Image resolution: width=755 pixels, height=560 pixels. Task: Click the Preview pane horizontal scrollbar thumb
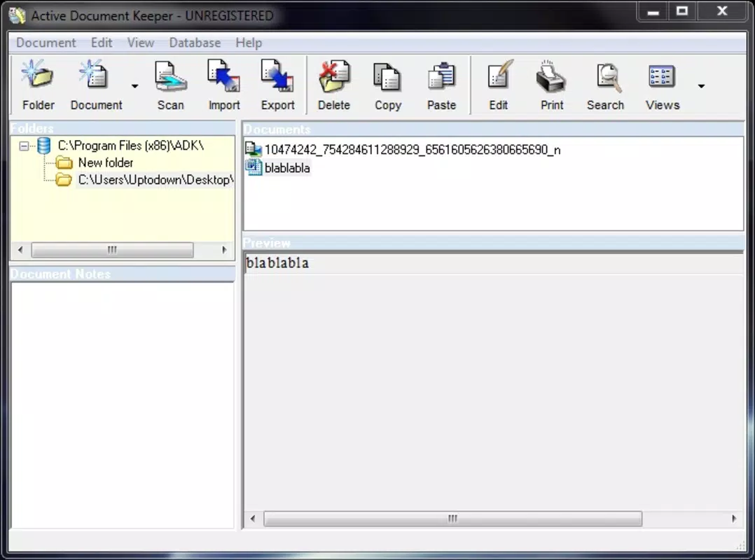tap(452, 519)
